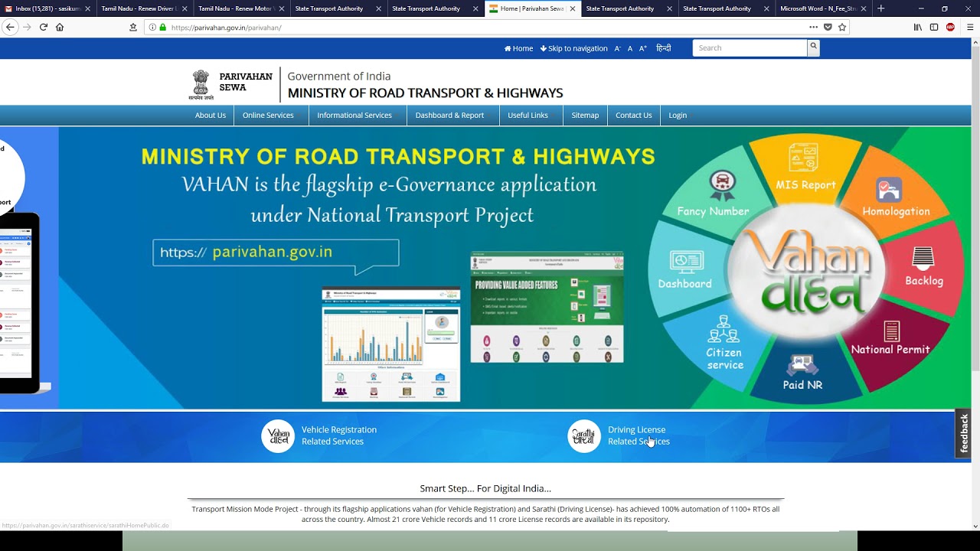Click the Fancy Number segment icon
The width and height of the screenshot is (980, 551).
click(x=722, y=184)
